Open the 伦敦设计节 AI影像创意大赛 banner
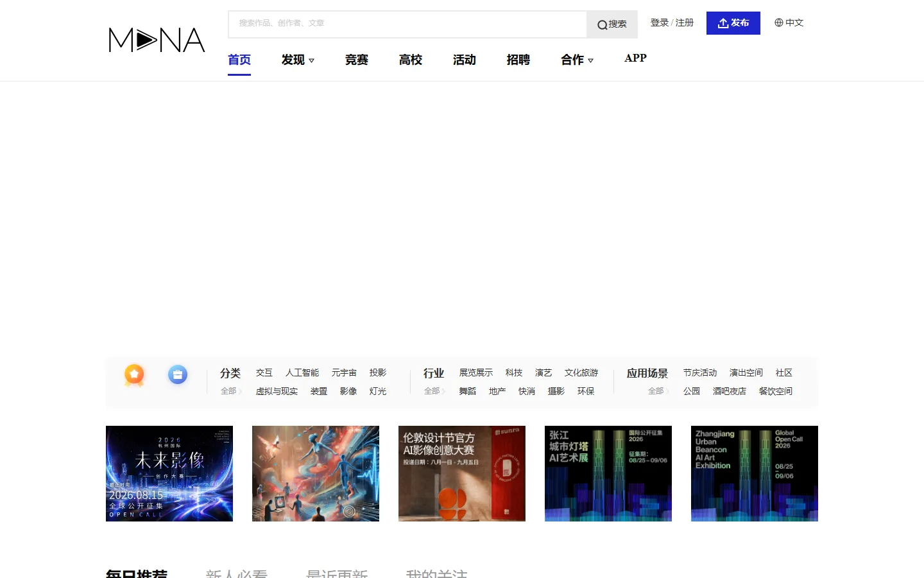This screenshot has height=578, width=924. 462,473
